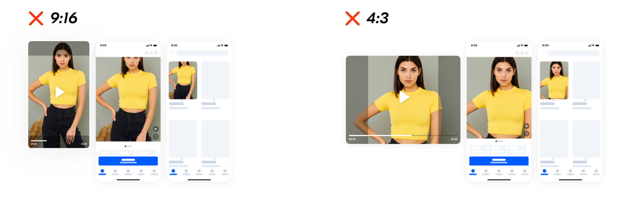Click the search field in the 9:16 listing phone
The image size is (644, 206).
[202, 53]
